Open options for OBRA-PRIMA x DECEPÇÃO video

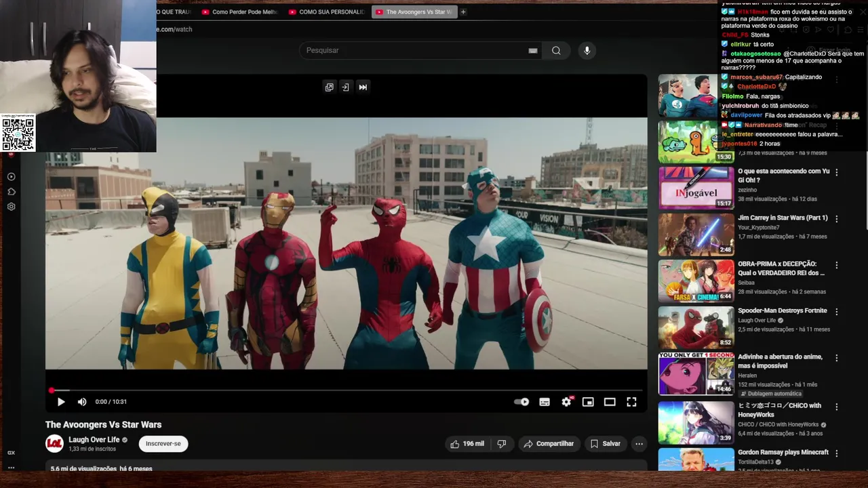(836, 265)
